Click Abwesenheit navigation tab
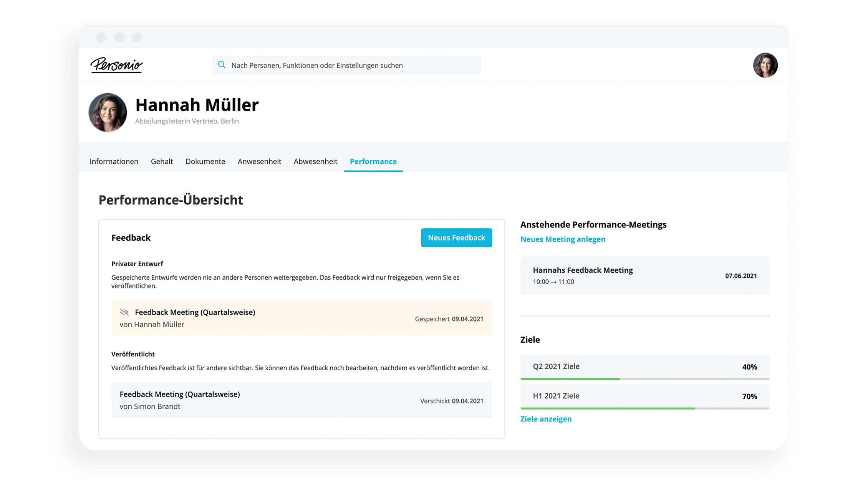 pyautogui.click(x=315, y=161)
